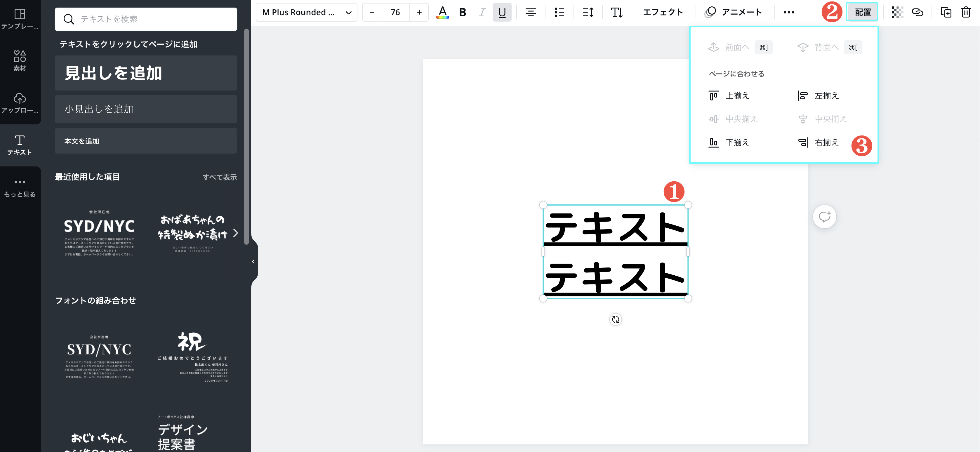Click the link icon in toolbar
980x452 pixels.
[917, 12]
